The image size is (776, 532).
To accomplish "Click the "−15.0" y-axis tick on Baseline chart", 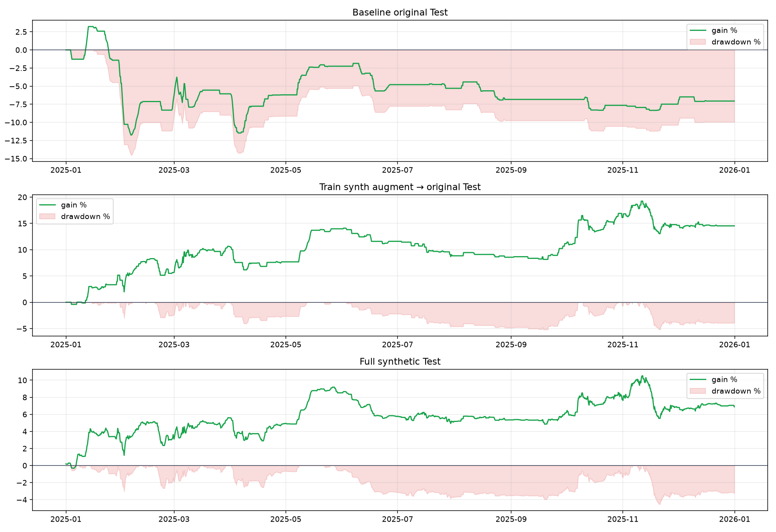I will [17, 159].
